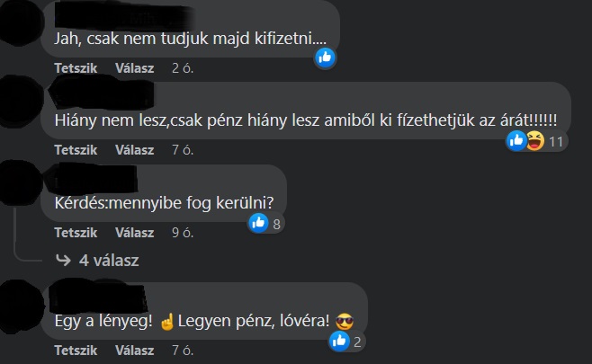Click the laughing emoji reaction on the 'Hiány nem lesz' comment
The width and height of the screenshot is (592, 364).
click(535, 141)
